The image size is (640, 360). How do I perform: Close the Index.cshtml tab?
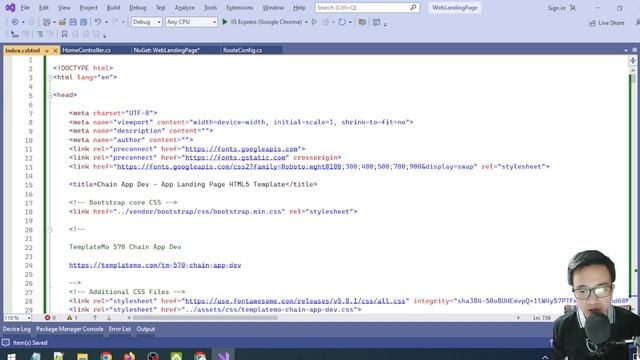(56, 50)
